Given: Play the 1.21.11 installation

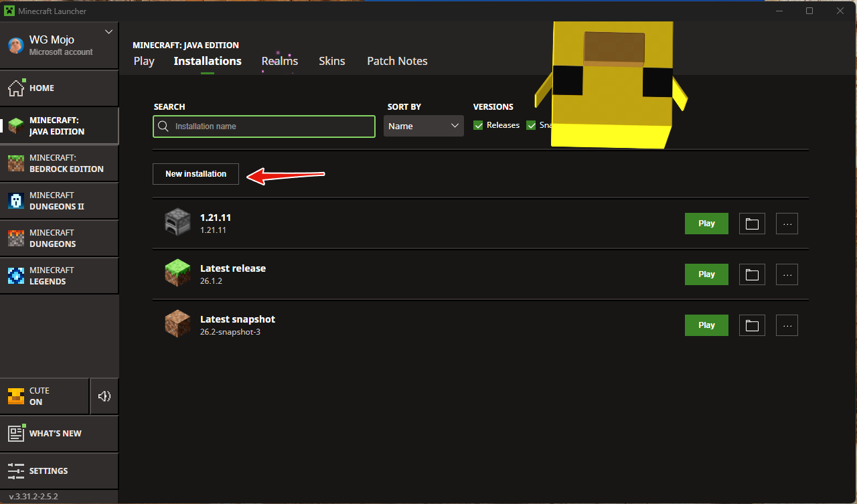Looking at the screenshot, I should click(x=706, y=224).
